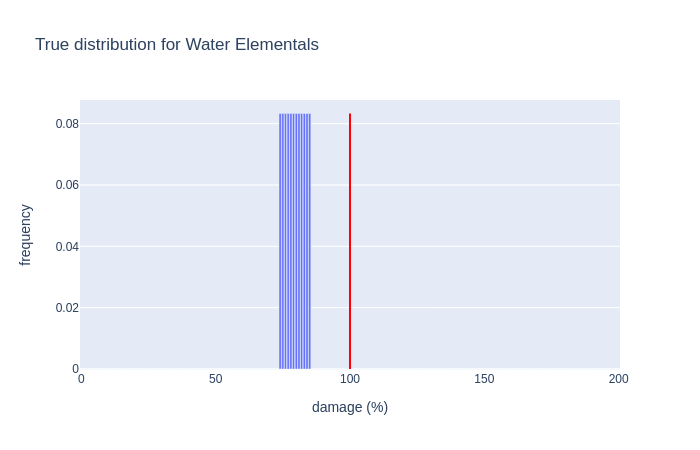Click empty plot area right of red line

pyautogui.click(x=480, y=240)
